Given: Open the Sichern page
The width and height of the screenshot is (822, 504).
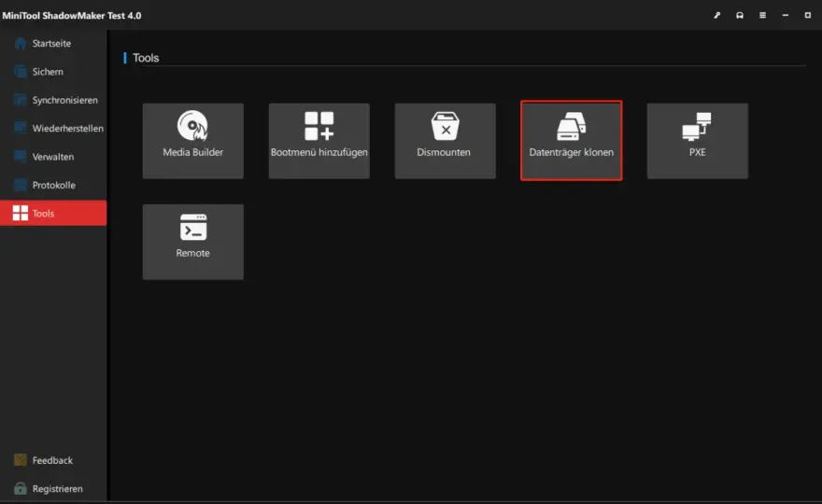Looking at the screenshot, I should [53, 72].
